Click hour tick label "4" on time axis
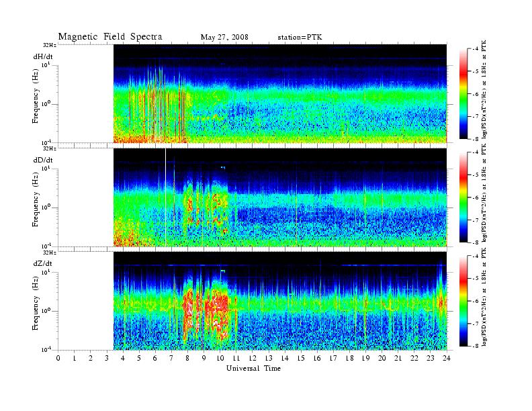The height and width of the screenshot is (411, 532). (x=123, y=358)
